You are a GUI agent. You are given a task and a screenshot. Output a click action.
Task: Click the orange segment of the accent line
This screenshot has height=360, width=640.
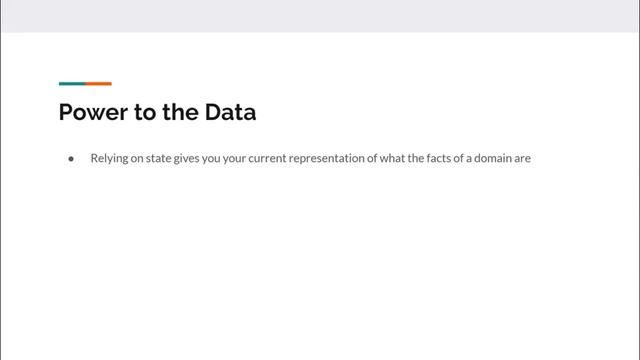coord(99,84)
